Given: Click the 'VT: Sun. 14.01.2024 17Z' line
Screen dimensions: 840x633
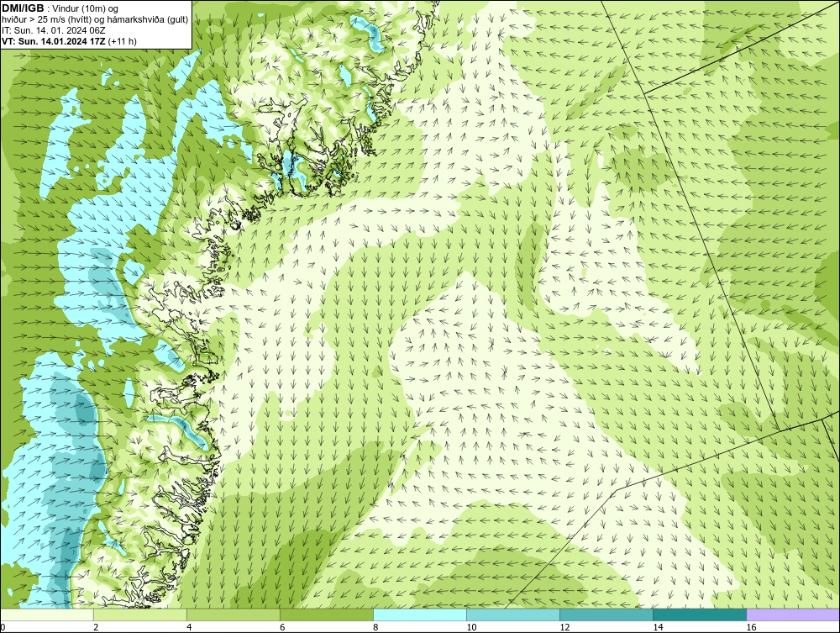Looking at the screenshot, I should click(x=54, y=41).
